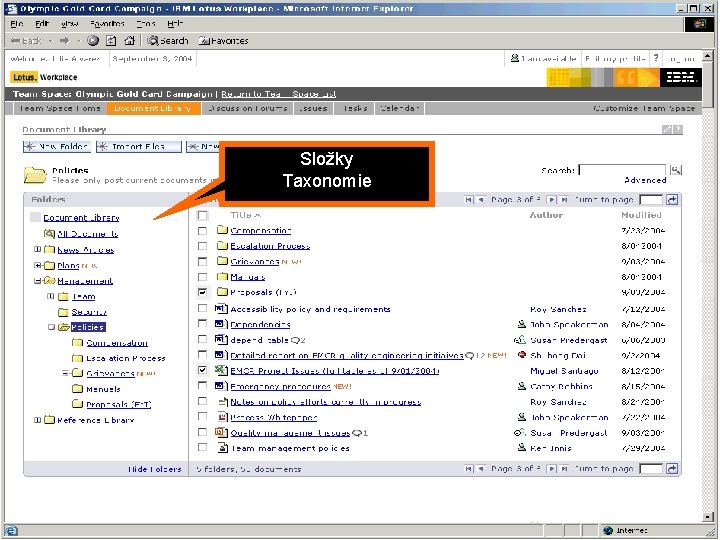Uncheck the EMCR Project Issues row checkbox
The height and width of the screenshot is (540, 720).
pos(202,370)
